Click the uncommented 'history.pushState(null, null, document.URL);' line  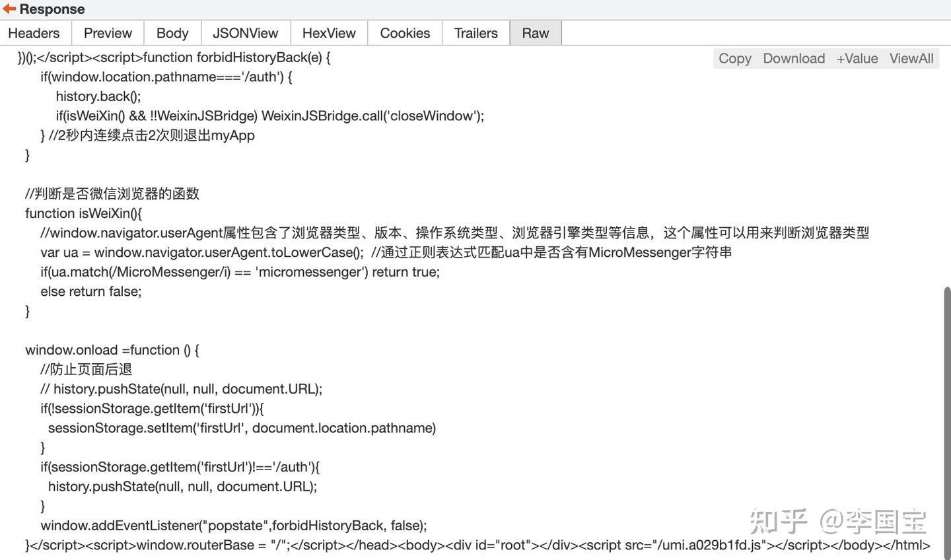pyautogui.click(x=183, y=487)
